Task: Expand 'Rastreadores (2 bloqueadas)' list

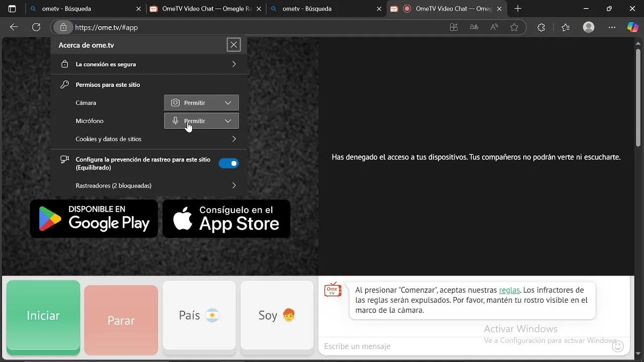Action: point(149,186)
